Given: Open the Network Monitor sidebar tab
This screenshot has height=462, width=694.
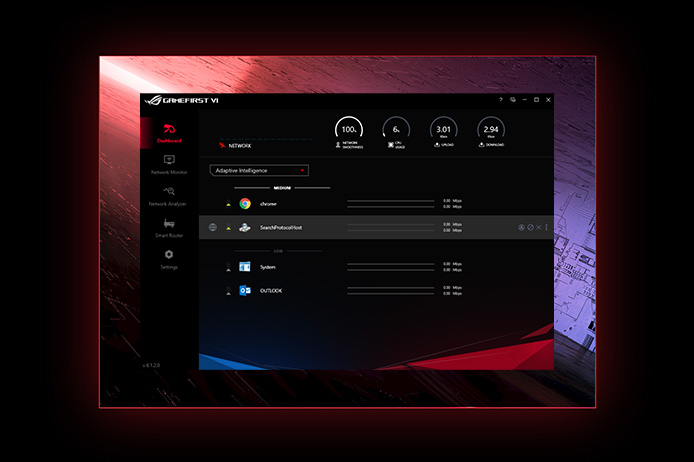Looking at the screenshot, I should click(x=169, y=165).
